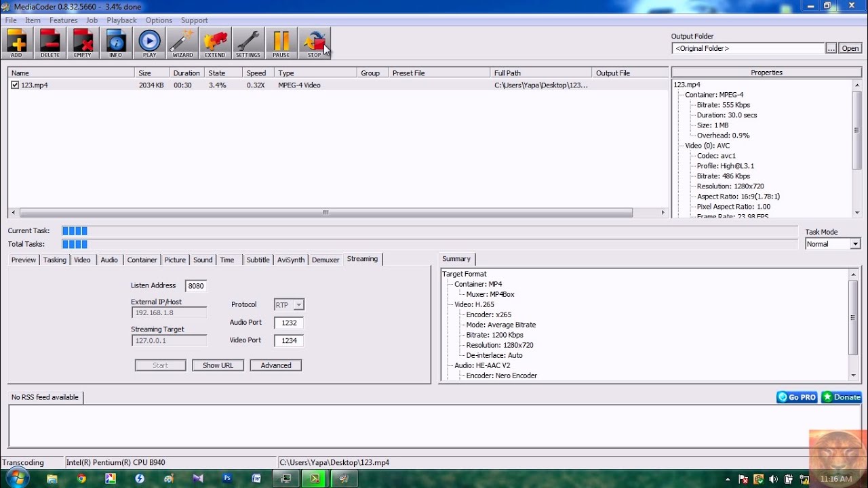Click the Audio Port field

289,323
